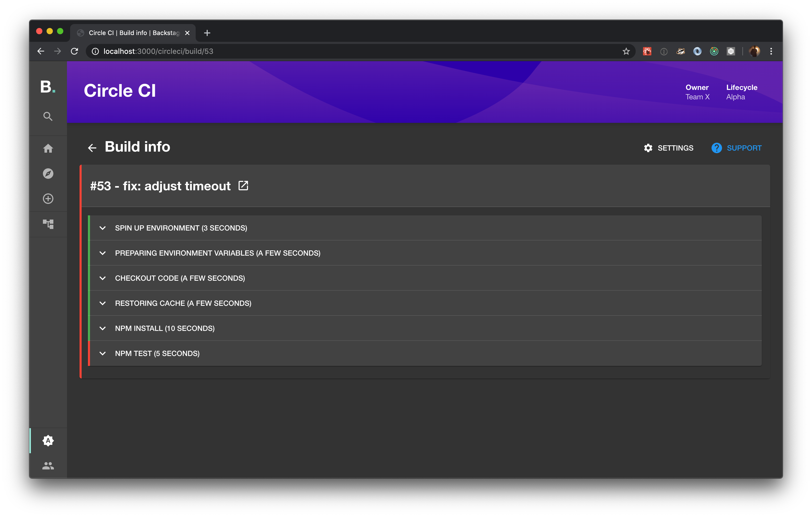The image size is (812, 517).
Task: Click the gray square extension icon
Action: (x=731, y=51)
